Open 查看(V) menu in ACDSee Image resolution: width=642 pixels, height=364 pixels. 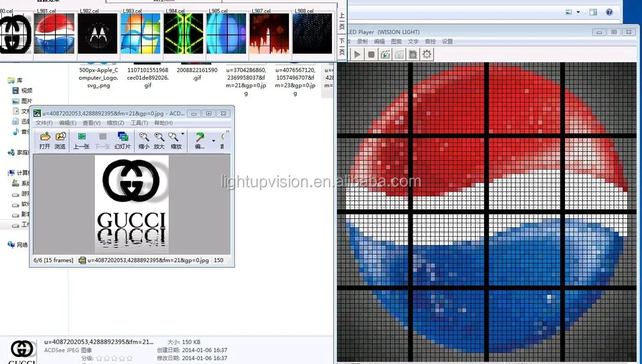coord(91,123)
